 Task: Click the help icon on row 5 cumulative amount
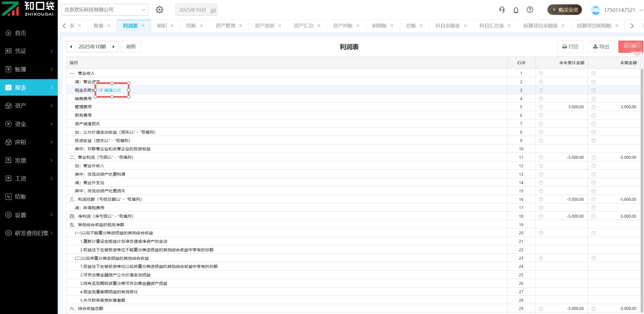point(541,107)
